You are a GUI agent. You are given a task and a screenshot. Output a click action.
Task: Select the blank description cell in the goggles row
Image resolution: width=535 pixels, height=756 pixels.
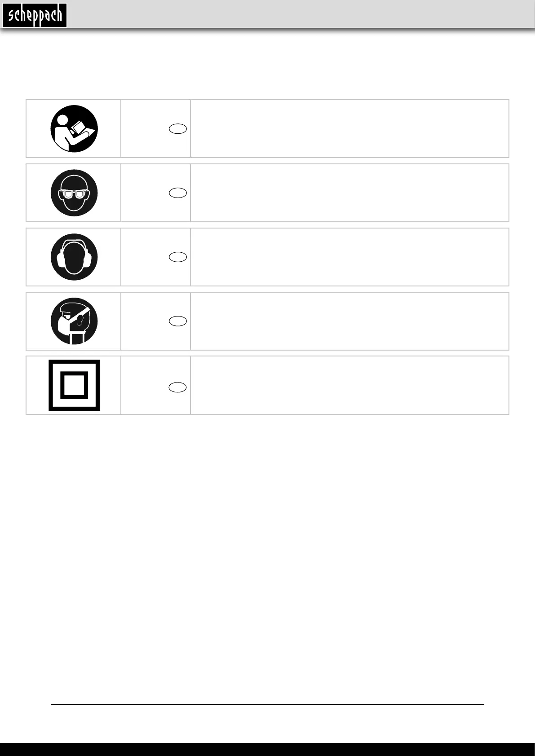349,193
